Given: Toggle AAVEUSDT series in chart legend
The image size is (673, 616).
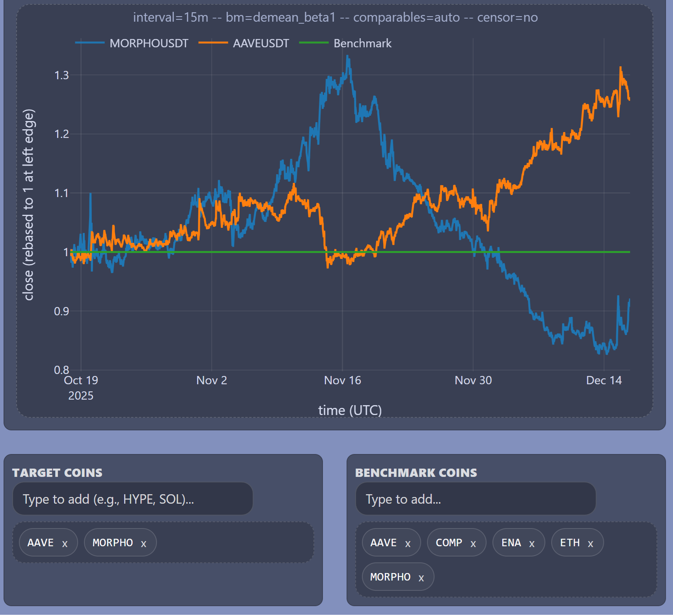Looking at the screenshot, I should [x=261, y=43].
